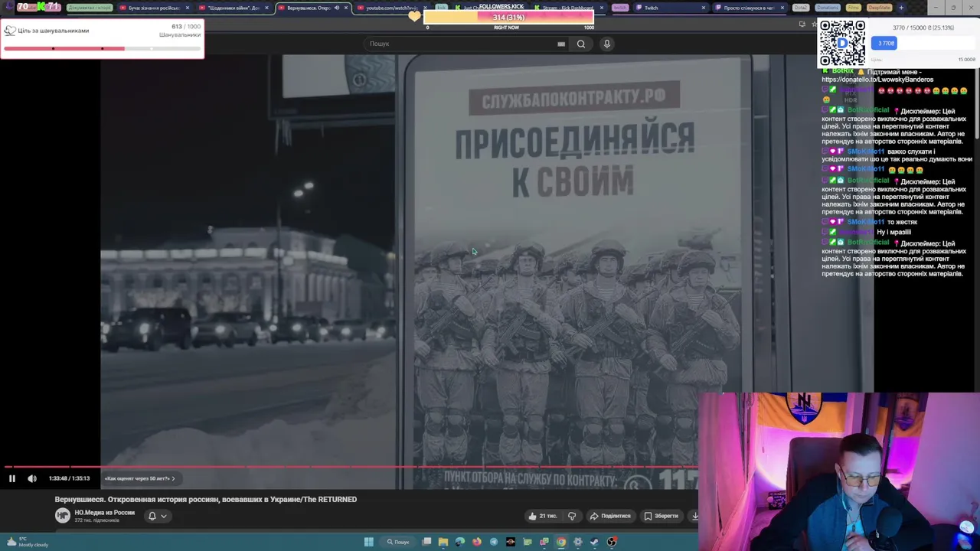The height and width of the screenshot is (551, 980).
Task: Like the video showing 21 тис.
Action: pos(542,516)
